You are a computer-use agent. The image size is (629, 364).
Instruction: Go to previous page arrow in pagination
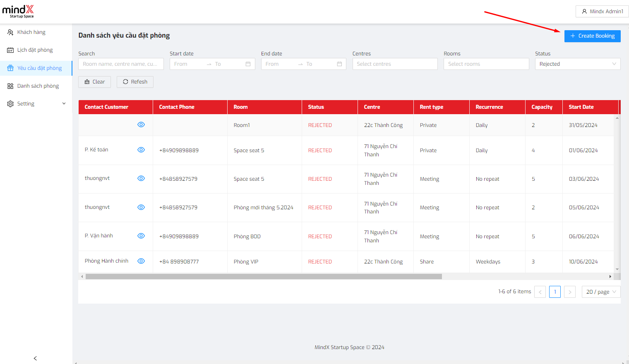[540, 292]
